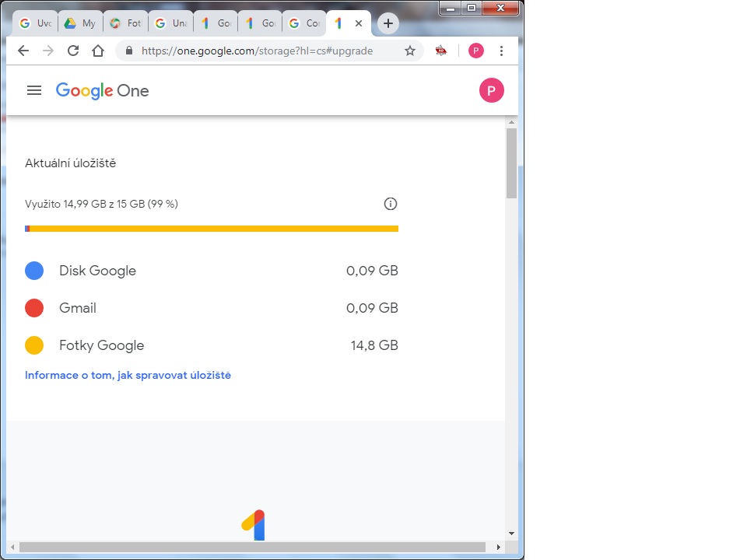This screenshot has width=747, height=560.
Task: Select the 'Gmail' storage row label
Action: click(78, 308)
